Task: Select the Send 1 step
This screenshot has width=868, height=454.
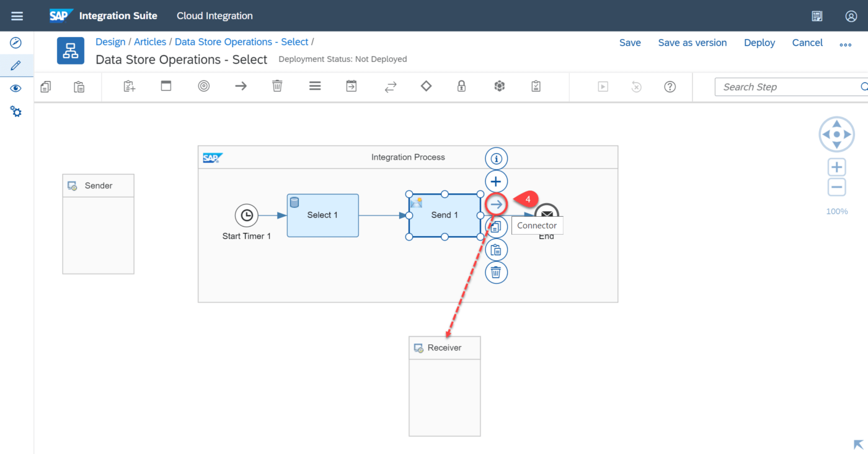Action: click(445, 215)
